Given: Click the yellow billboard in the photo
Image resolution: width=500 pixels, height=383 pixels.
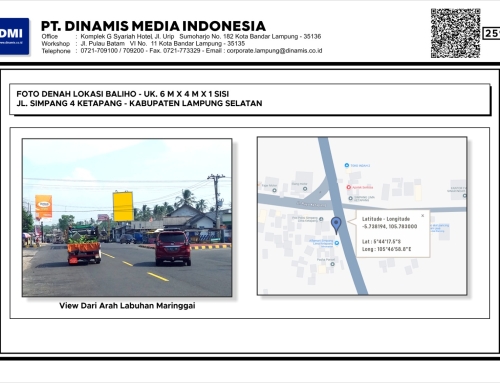Looking at the screenshot, I should (123, 207).
